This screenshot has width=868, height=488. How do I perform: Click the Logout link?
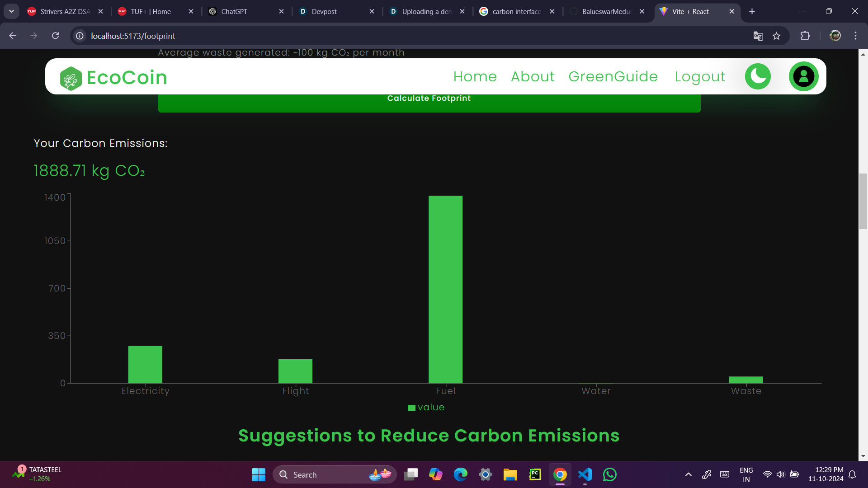[x=700, y=76]
